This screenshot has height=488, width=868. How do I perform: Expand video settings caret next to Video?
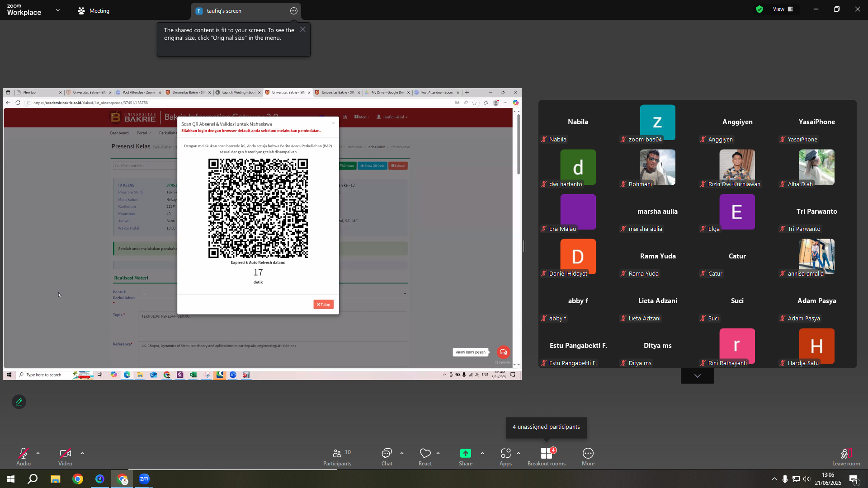click(x=82, y=453)
